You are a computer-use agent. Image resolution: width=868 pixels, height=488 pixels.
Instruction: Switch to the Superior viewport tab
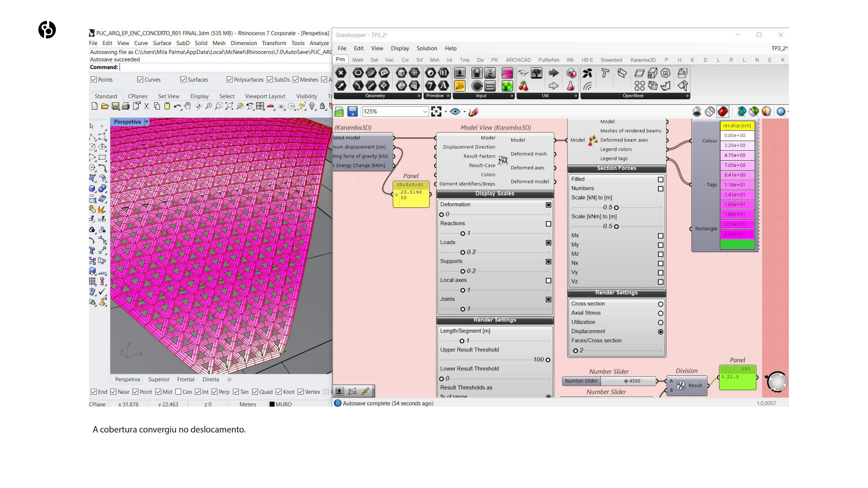pos(159,379)
